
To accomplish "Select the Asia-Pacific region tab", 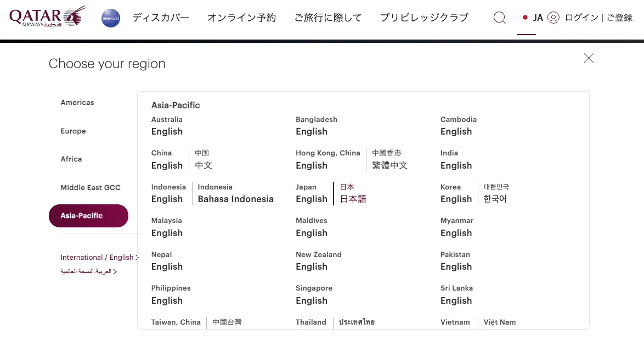I will (88, 215).
